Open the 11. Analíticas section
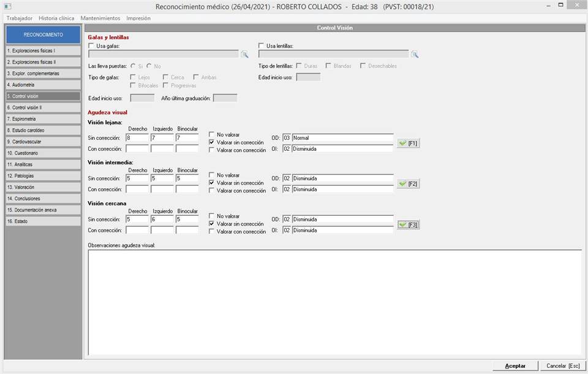This screenshot has width=588, height=374. coord(43,164)
